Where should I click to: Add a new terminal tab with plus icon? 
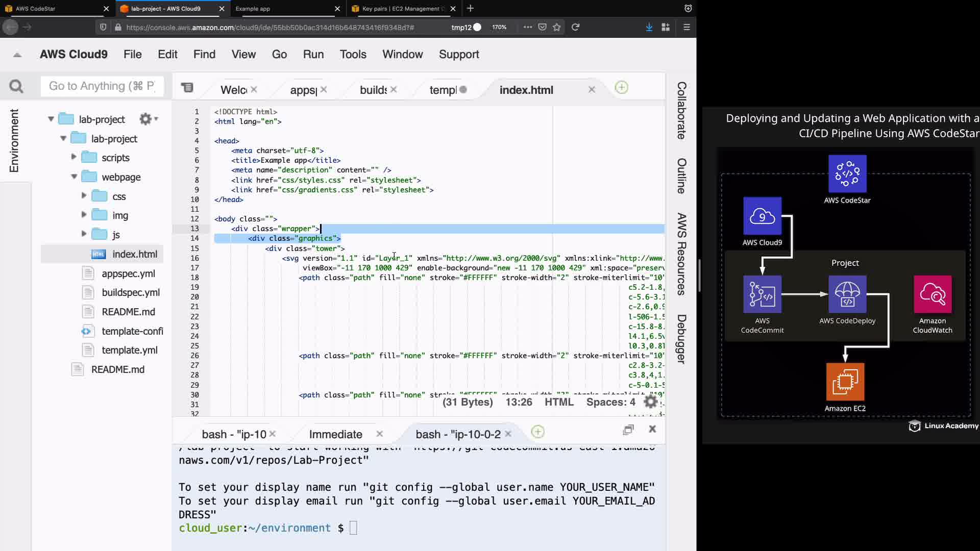pyautogui.click(x=537, y=432)
